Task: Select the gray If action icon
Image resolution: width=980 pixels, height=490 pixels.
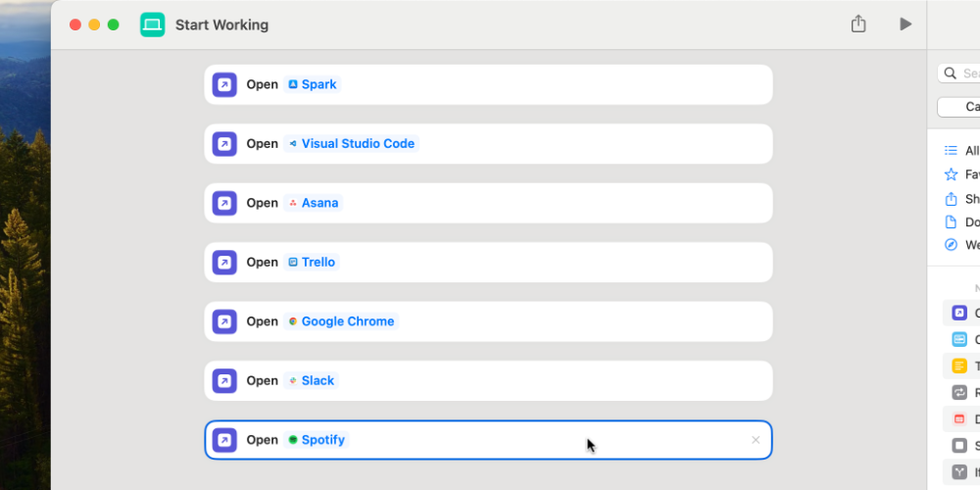Action: click(959, 472)
